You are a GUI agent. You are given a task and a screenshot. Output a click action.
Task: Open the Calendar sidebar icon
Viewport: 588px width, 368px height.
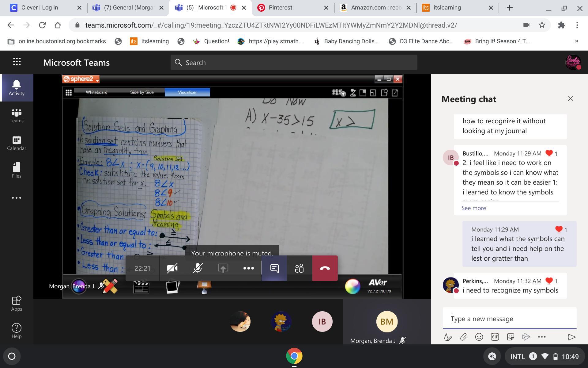coord(17,143)
